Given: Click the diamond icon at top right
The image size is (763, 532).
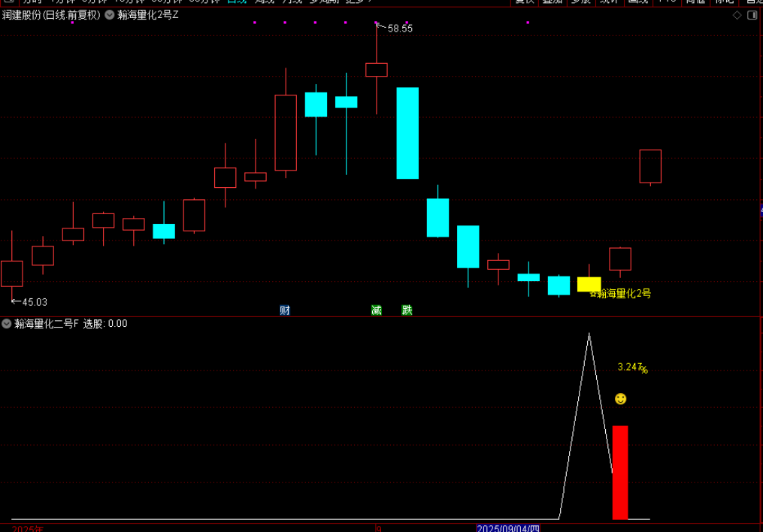Looking at the screenshot, I should point(737,15).
